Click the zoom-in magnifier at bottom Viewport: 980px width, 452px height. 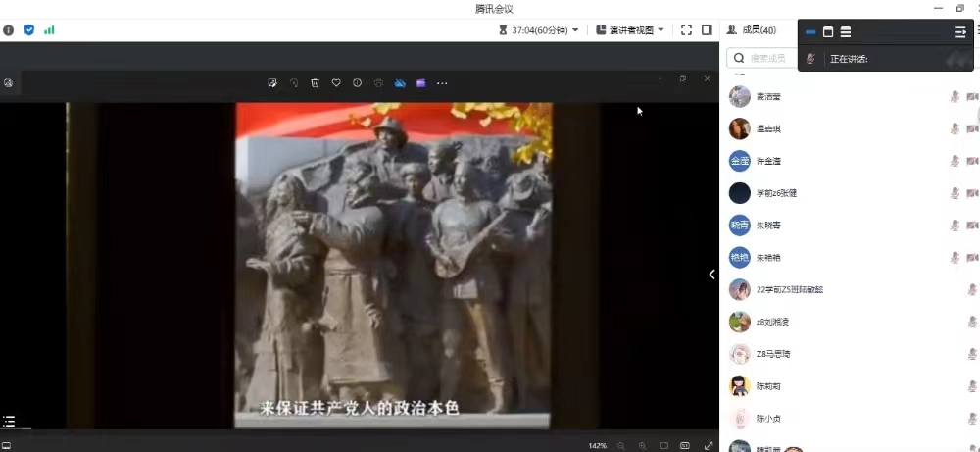click(642, 446)
